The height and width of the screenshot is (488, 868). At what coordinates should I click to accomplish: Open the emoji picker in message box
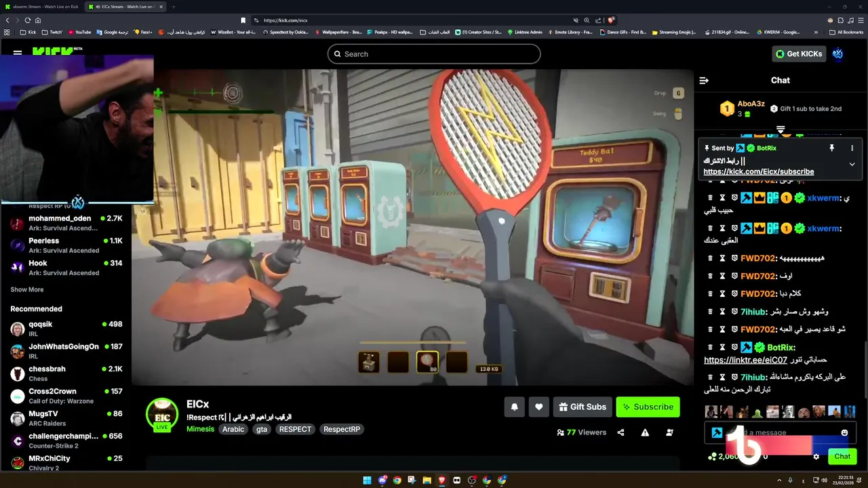click(844, 432)
